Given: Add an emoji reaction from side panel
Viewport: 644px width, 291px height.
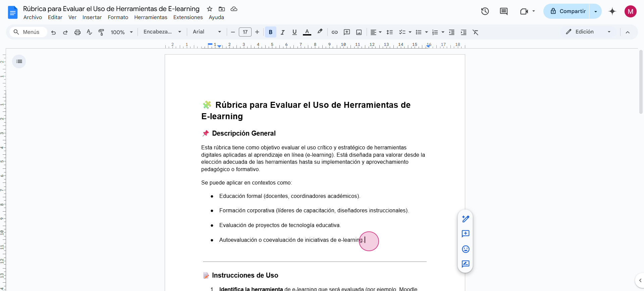Looking at the screenshot, I should tap(466, 249).
